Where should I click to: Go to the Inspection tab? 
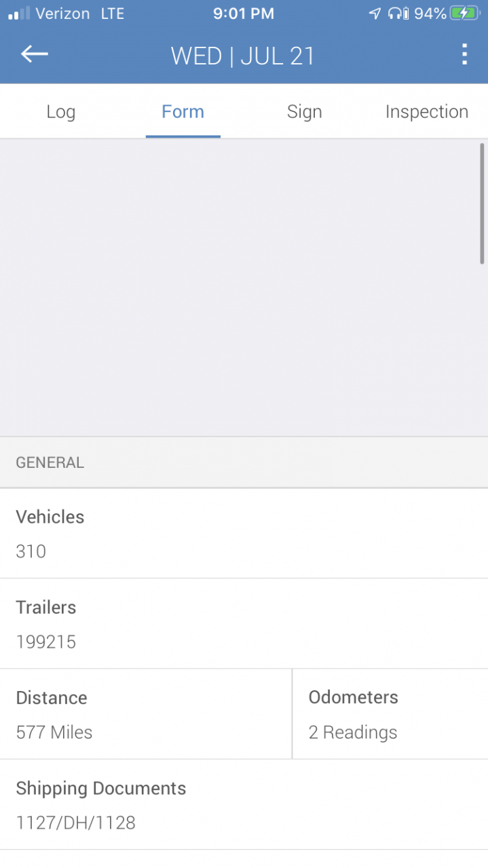(x=427, y=111)
